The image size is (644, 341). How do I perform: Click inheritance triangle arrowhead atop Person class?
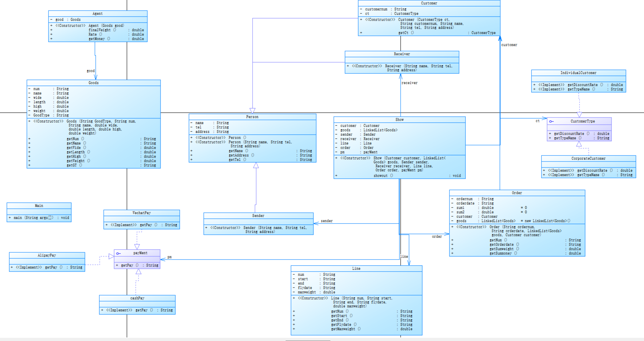[x=252, y=110]
